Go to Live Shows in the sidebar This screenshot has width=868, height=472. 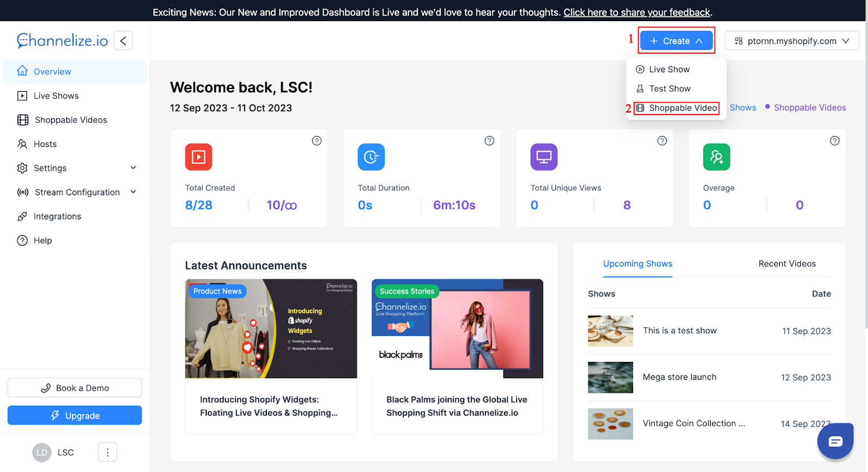pyautogui.click(x=75, y=95)
